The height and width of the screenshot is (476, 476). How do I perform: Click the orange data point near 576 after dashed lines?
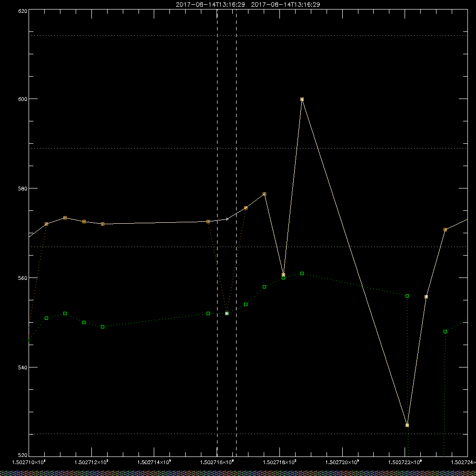(246, 208)
